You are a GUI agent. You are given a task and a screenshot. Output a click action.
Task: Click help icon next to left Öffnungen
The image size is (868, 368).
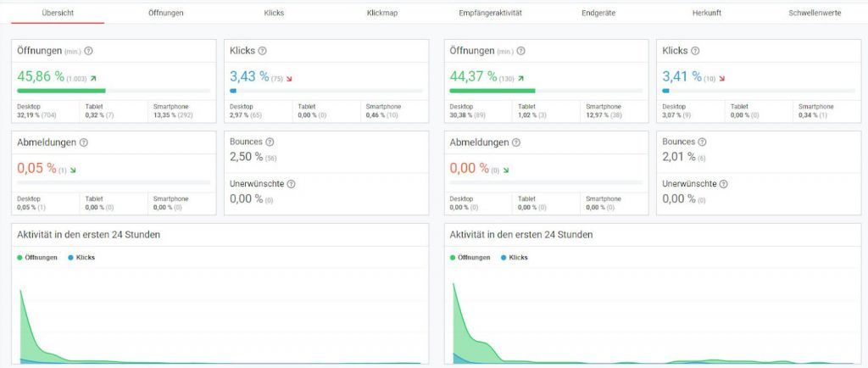(x=88, y=51)
